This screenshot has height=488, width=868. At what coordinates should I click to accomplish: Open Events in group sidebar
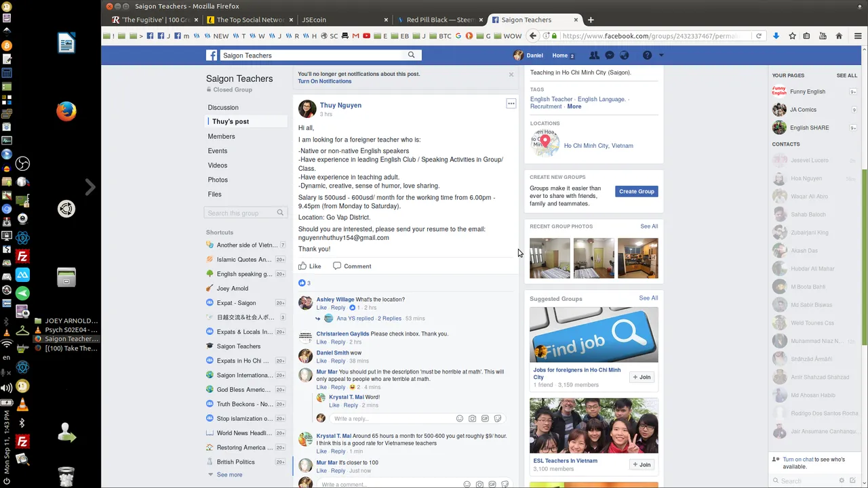(218, 151)
